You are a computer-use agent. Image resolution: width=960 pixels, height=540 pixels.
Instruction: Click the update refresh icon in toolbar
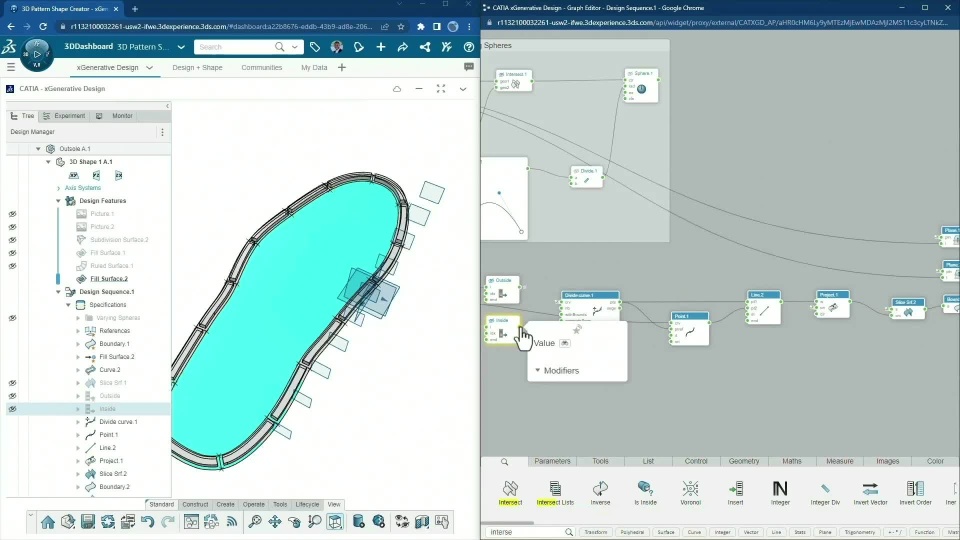[x=108, y=522]
